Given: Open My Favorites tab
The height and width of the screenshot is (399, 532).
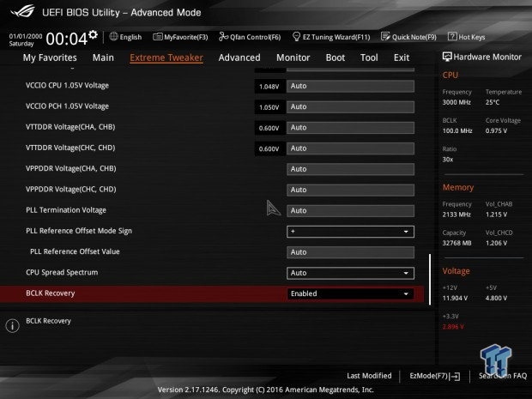Looking at the screenshot, I should coord(50,57).
